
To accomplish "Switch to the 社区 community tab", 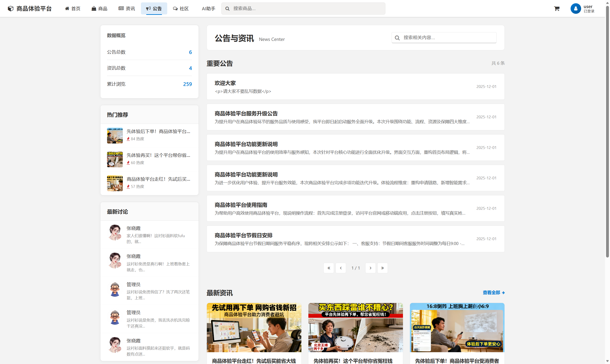I will 181,8.
